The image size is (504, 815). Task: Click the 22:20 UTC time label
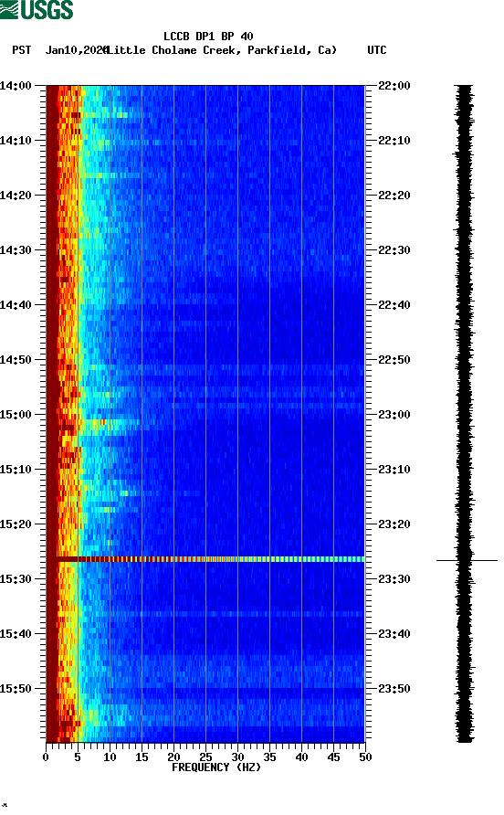point(394,196)
